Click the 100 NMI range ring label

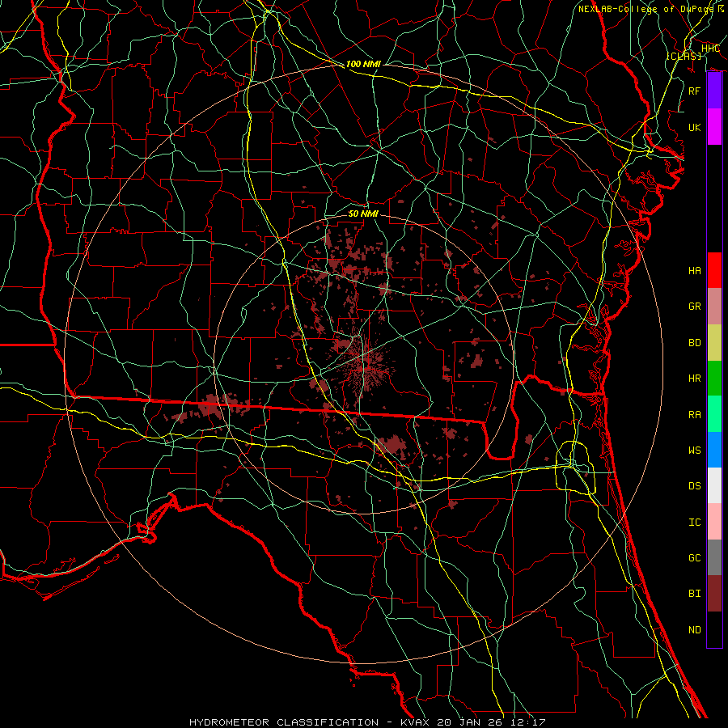pos(363,64)
